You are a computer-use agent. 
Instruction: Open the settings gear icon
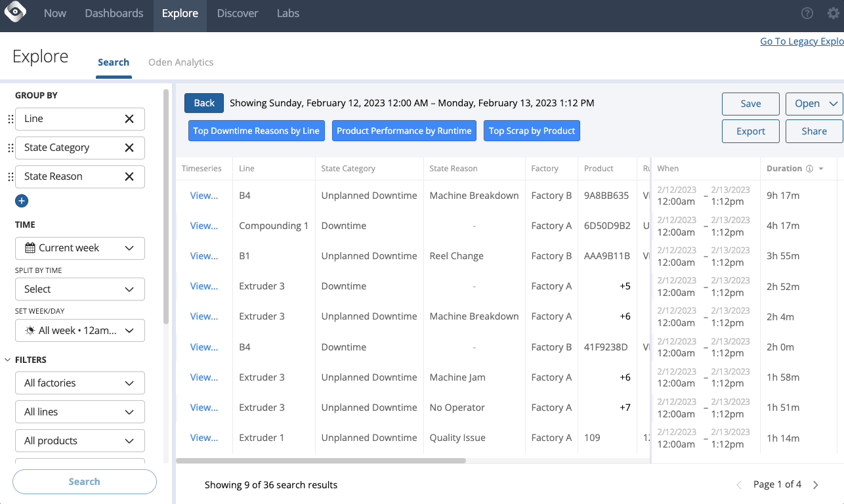[x=833, y=14]
